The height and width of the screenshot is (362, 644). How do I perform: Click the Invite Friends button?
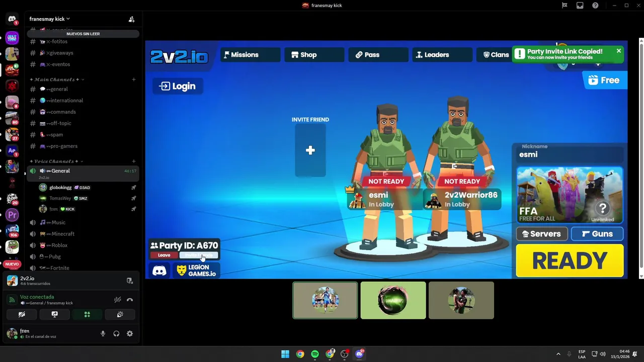coord(199,255)
